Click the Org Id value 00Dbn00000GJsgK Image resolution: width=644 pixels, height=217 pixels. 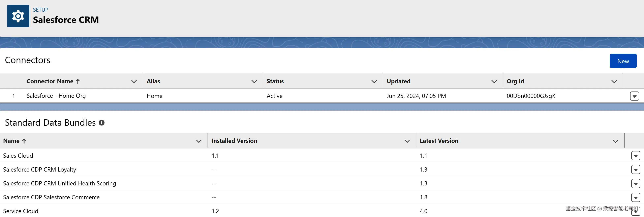coord(531,96)
